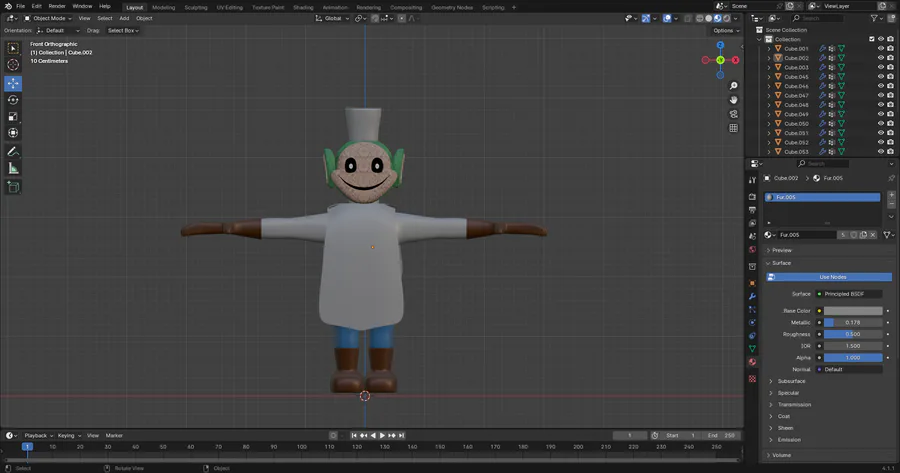900x473 pixels.
Task: Activate the Rotate tool
Action: pyautogui.click(x=13, y=100)
